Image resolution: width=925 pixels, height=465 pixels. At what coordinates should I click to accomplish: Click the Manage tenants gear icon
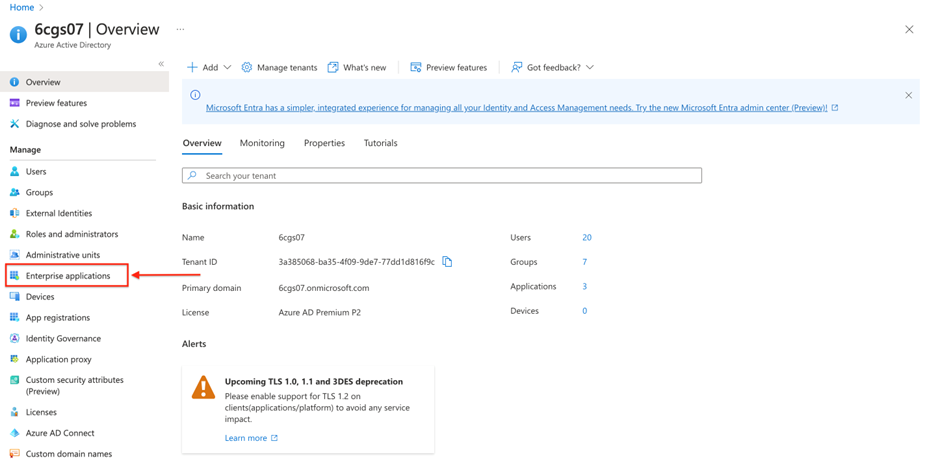[x=247, y=68]
